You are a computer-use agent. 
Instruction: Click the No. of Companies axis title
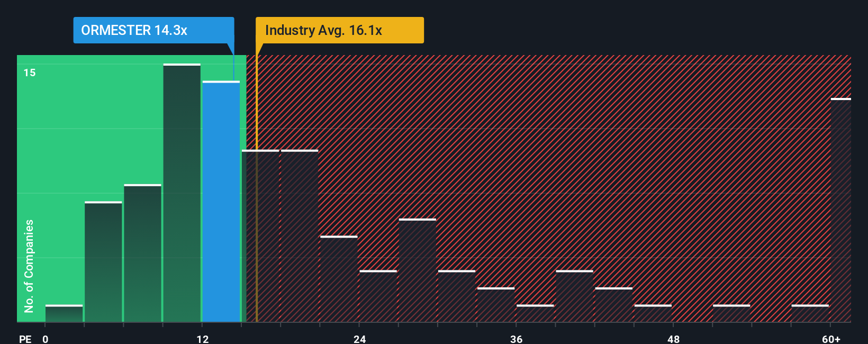point(29,266)
